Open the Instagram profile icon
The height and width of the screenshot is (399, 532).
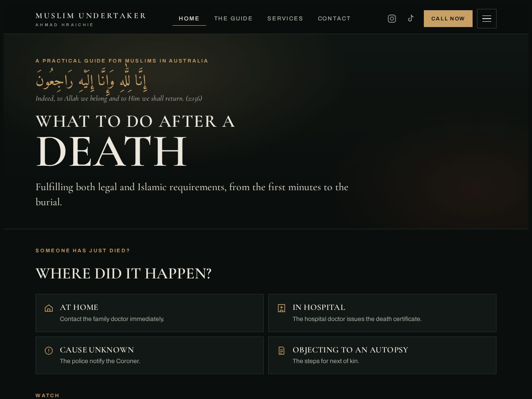[x=392, y=19]
